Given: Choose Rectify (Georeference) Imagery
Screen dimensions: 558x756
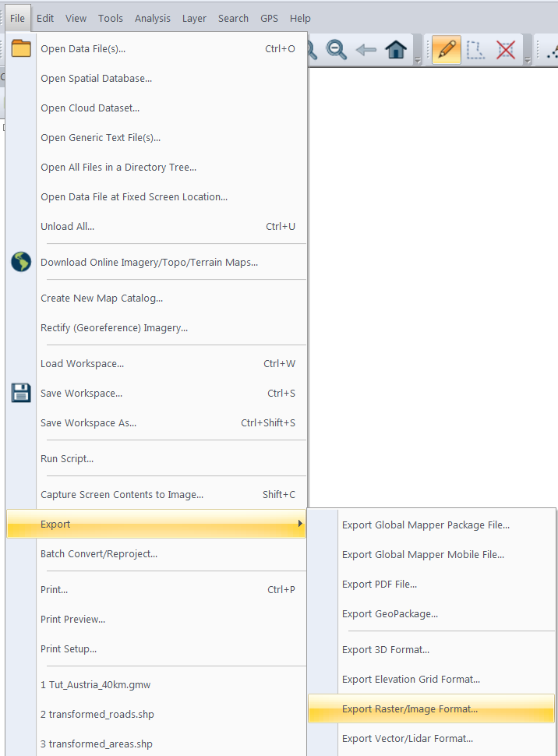Looking at the screenshot, I should point(114,328).
